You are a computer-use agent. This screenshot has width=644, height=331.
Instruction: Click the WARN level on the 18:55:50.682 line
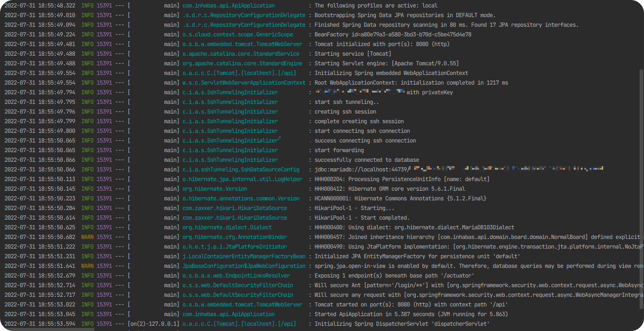(87, 237)
